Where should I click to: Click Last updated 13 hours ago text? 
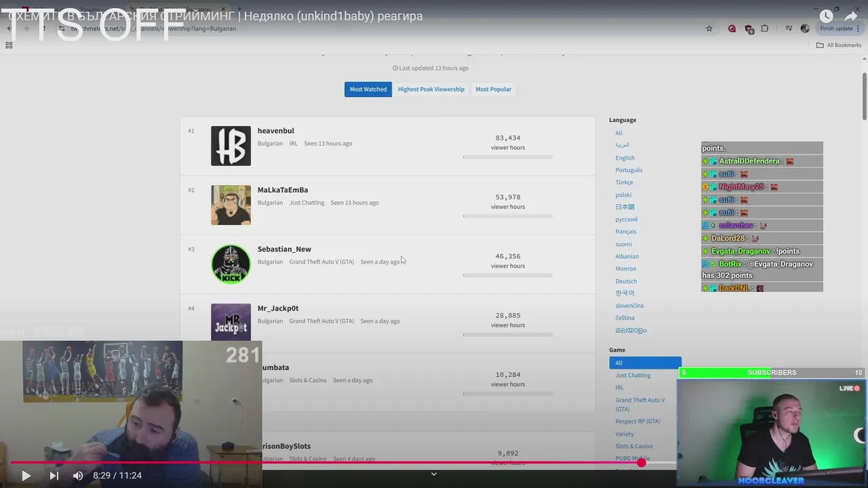click(431, 68)
